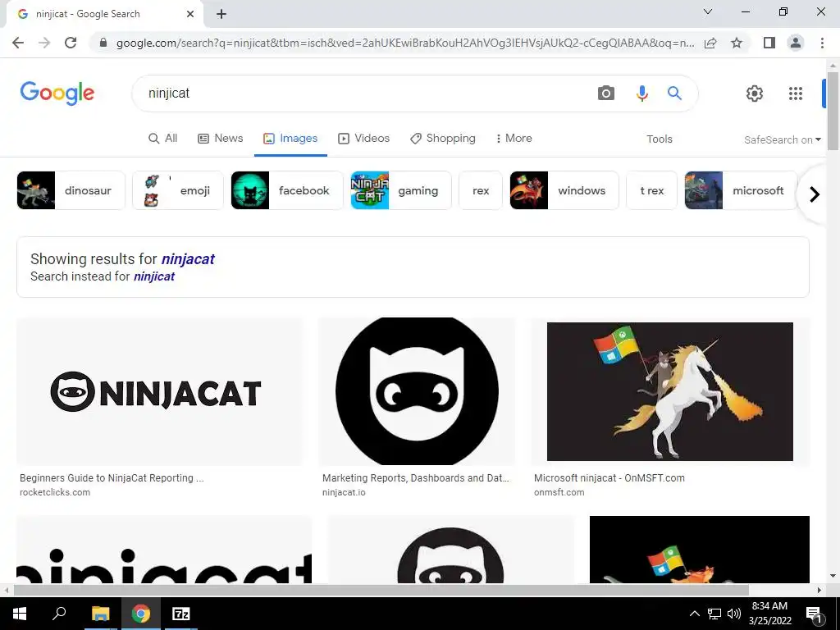Open network status in system tray
Viewport: 840px width, 630px height.
pyautogui.click(x=714, y=614)
